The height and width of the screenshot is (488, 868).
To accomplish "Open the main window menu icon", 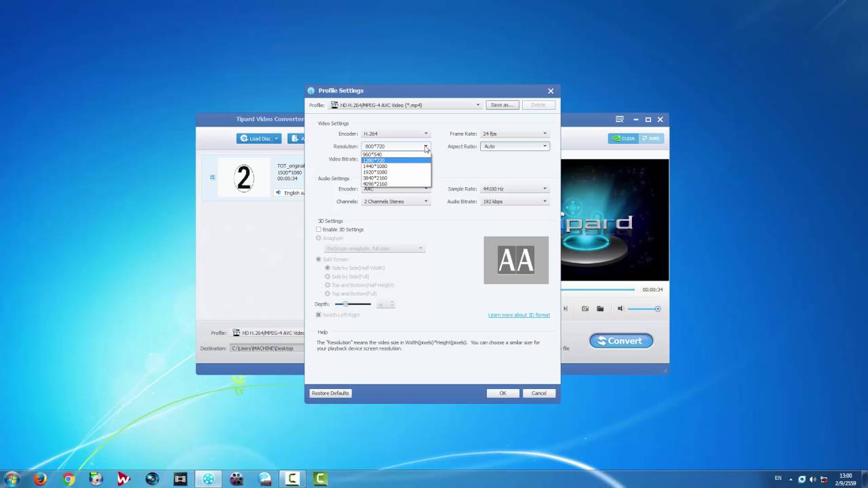I will tap(620, 119).
